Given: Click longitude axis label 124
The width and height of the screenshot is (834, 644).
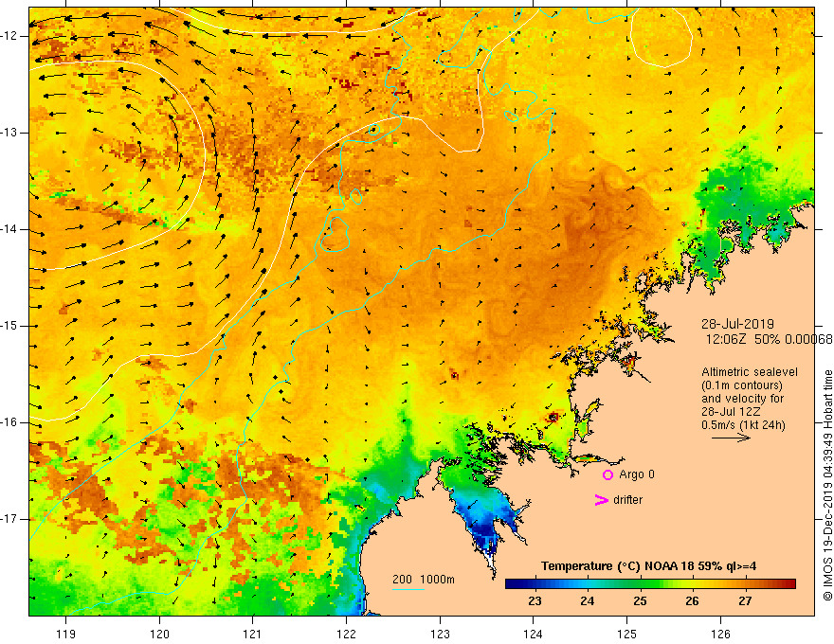Looking at the screenshot, I should (534, 634).
